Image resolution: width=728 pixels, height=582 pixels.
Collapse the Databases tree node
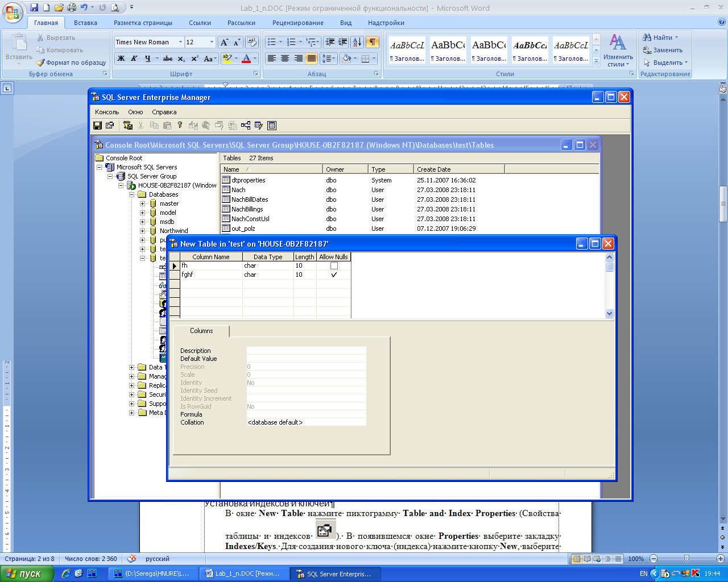point(131,194)
